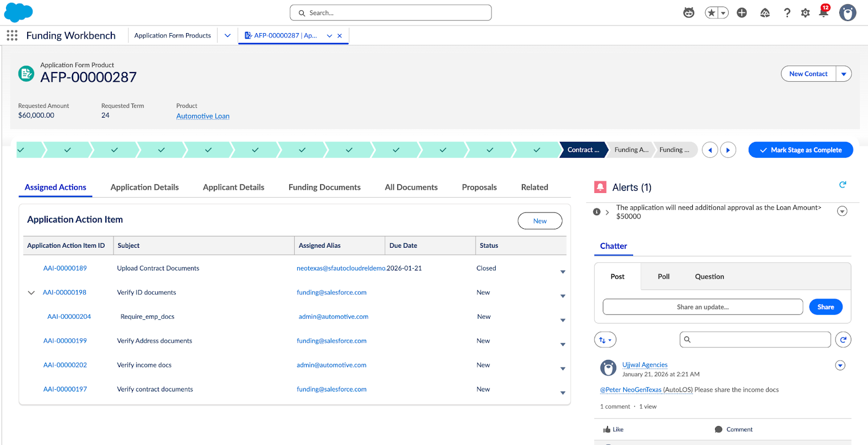The width and height of the screenshot is (868, 445).
Task: Close the AFP-00000287 workspace tab
Action: (340, 36)
